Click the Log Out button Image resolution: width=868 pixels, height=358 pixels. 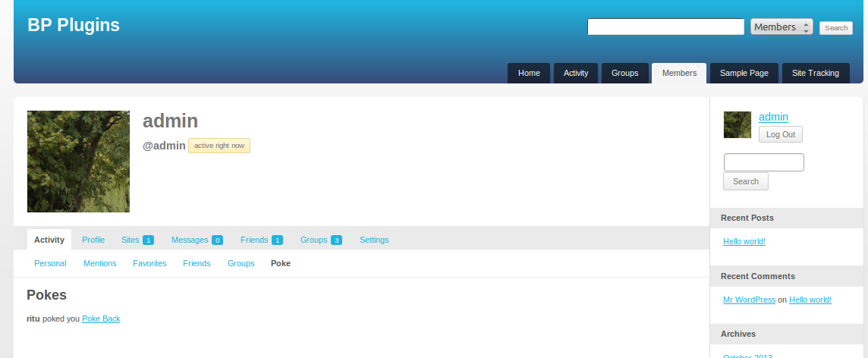pos(781,134)
